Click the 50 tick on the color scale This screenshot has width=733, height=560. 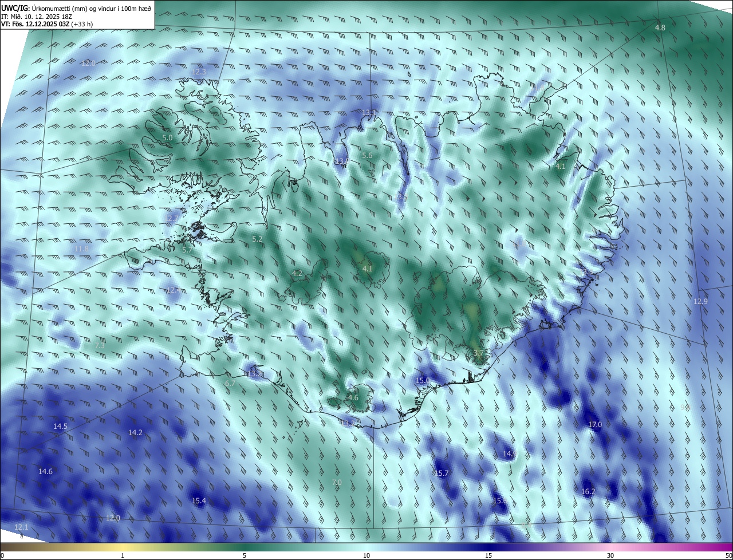click(728, 555)
